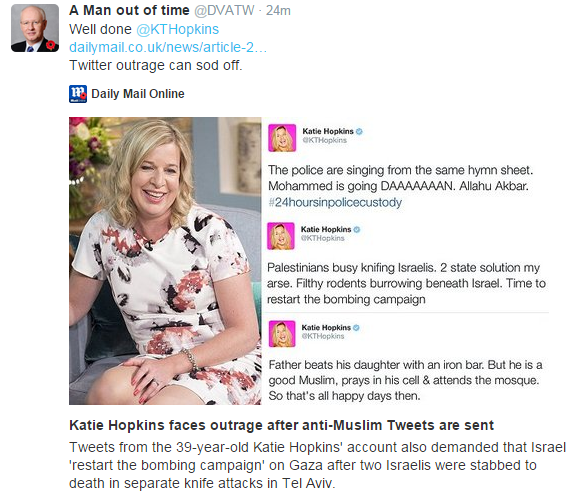The image size is (574, 495).
Task: Click first embedded Katie Hopkins avatar
Action: click(282, 138)
